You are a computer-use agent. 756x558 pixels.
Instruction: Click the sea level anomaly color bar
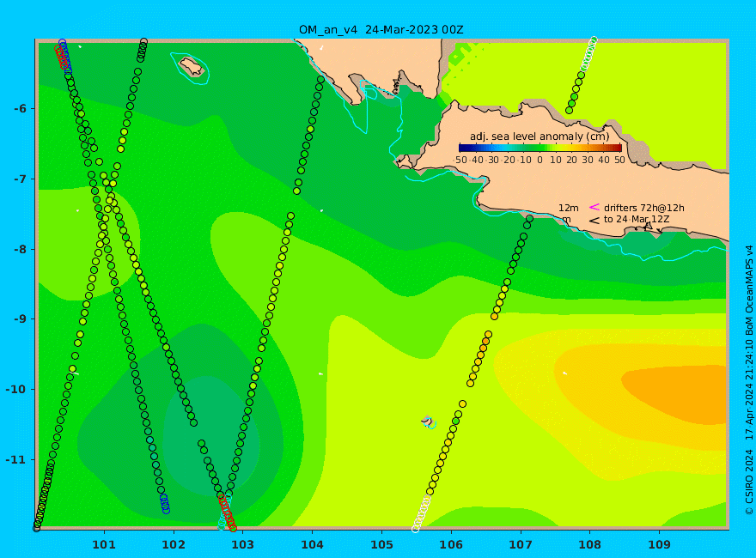[540, 149]
